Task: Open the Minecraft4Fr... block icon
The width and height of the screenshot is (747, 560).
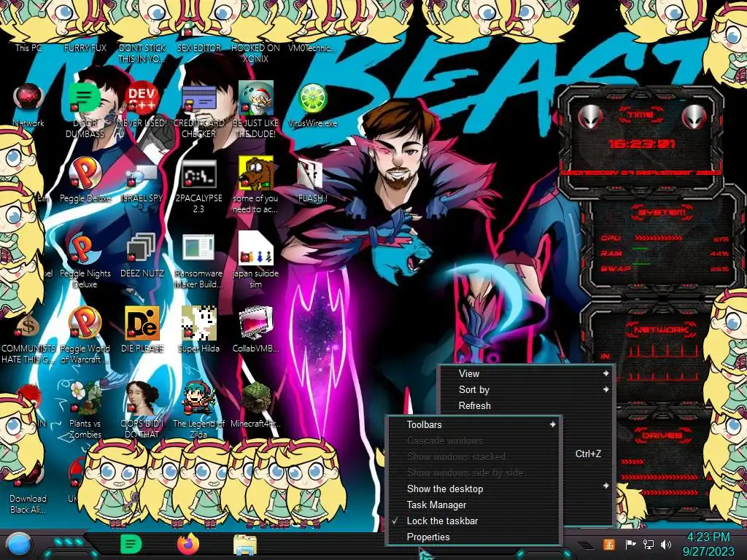Action: tap(255, 398)
